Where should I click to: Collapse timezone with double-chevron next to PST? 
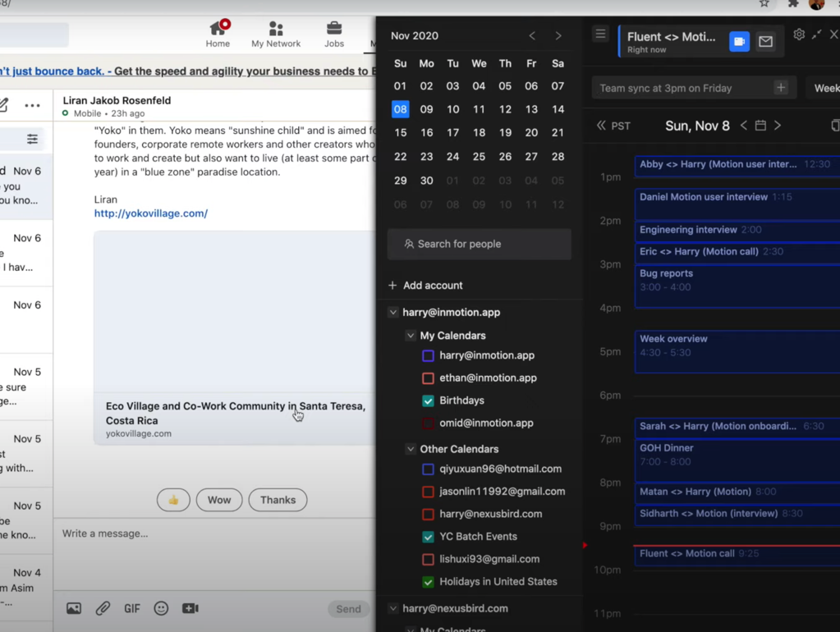click(x=601, y=126)
